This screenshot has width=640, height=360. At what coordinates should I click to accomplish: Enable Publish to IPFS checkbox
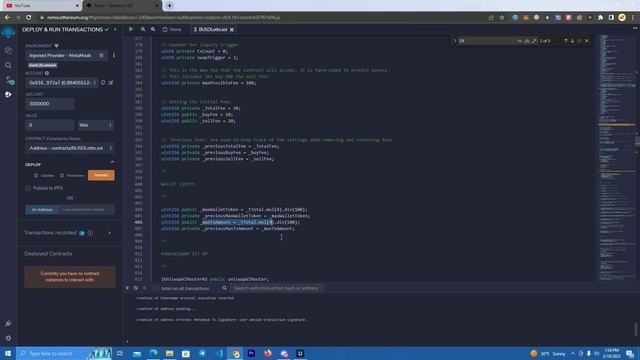[x=28, y=188]
